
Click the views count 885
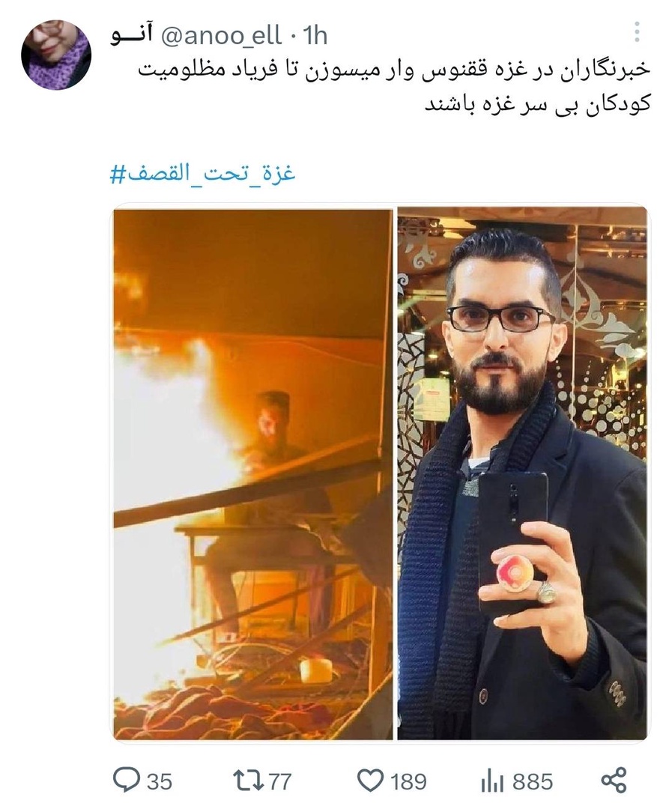click(533, 781)
